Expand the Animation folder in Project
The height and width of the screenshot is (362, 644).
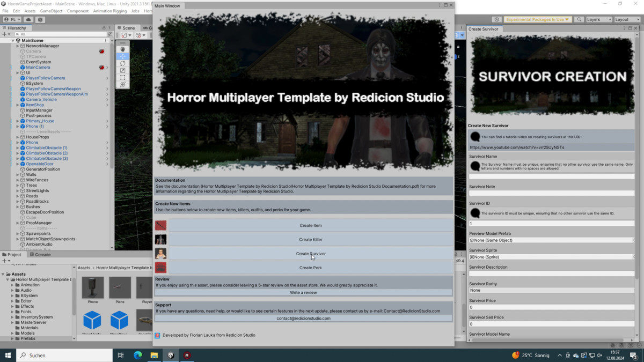click(12, 285)
